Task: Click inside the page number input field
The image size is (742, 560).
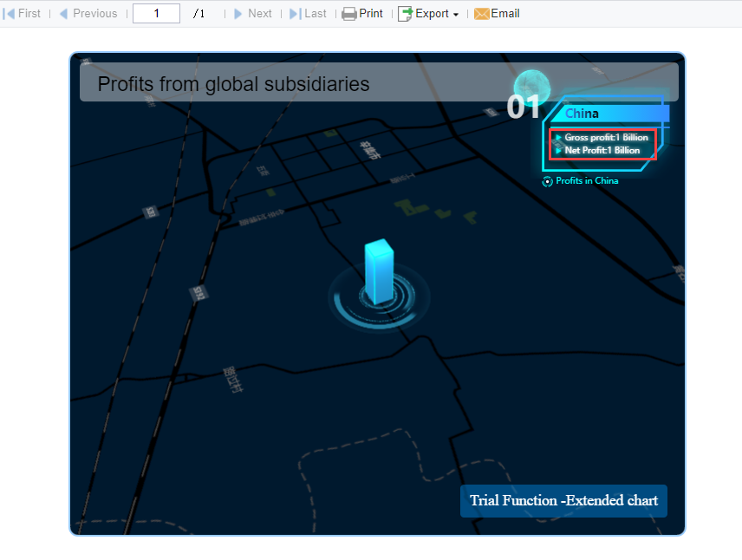Action: point(156,13)
